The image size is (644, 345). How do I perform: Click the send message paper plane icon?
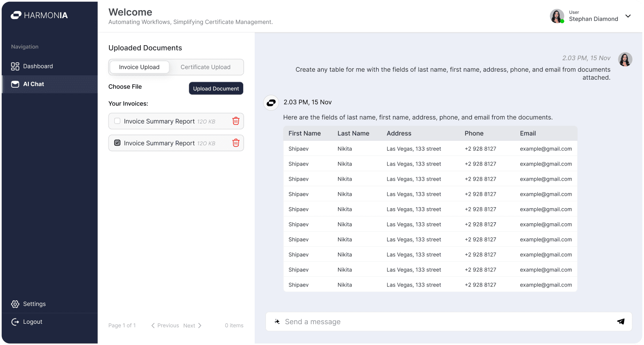(x=621, y=322)
